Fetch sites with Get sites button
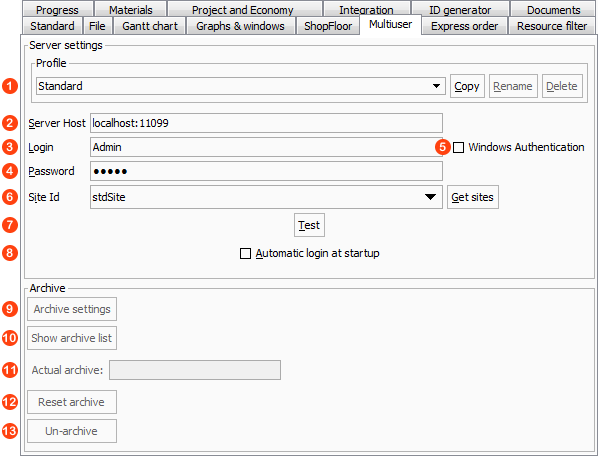Image resolution: width=598 pixels, height=456 pixels. click(473, 197)
